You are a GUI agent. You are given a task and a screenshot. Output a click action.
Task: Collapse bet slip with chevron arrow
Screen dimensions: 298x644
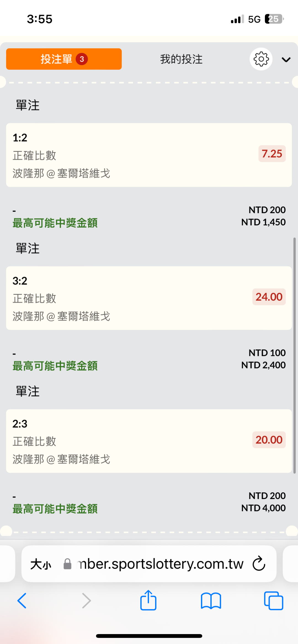tap(286, 60)
